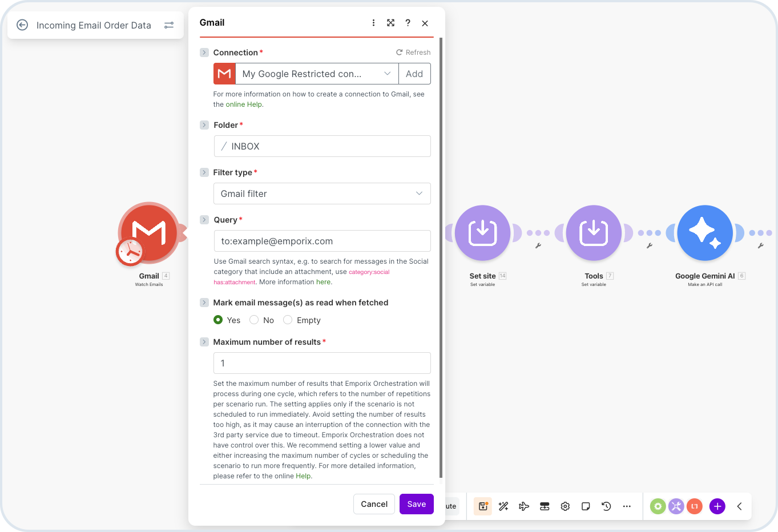
Task: Click the wrench filter after Google Gemini AI
Action: point(761,245)
